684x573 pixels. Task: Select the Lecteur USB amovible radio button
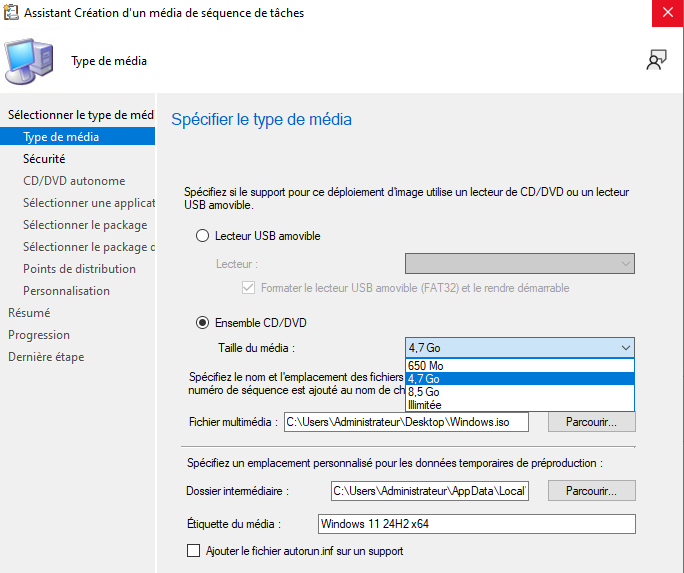(x=202, y=236)
